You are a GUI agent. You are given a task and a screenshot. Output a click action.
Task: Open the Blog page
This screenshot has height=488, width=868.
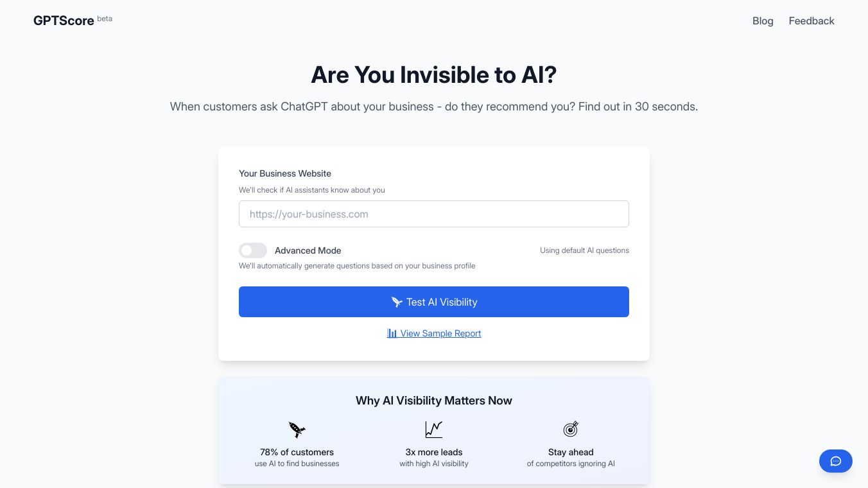pos(763,21)
